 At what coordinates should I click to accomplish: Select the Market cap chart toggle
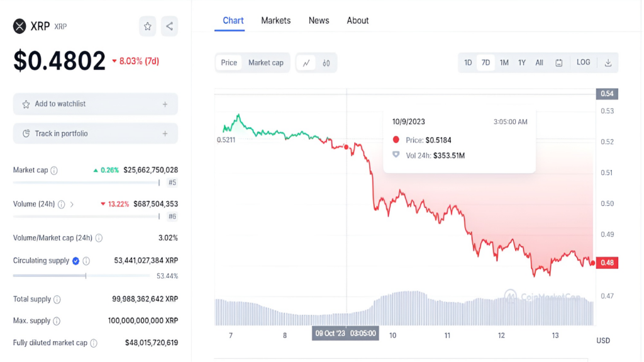(266, 63)
